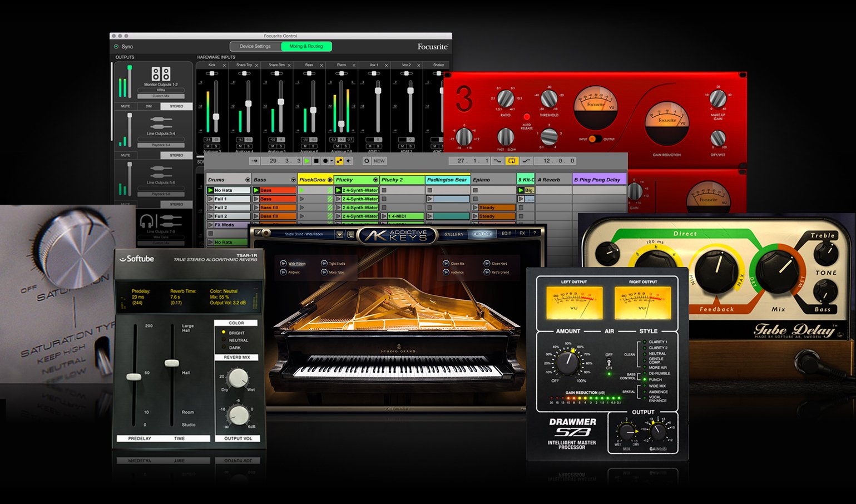The image size is (856, 504).
Task: Toggle the yellow automation arm button in Ableton
Action: [339, 161]
